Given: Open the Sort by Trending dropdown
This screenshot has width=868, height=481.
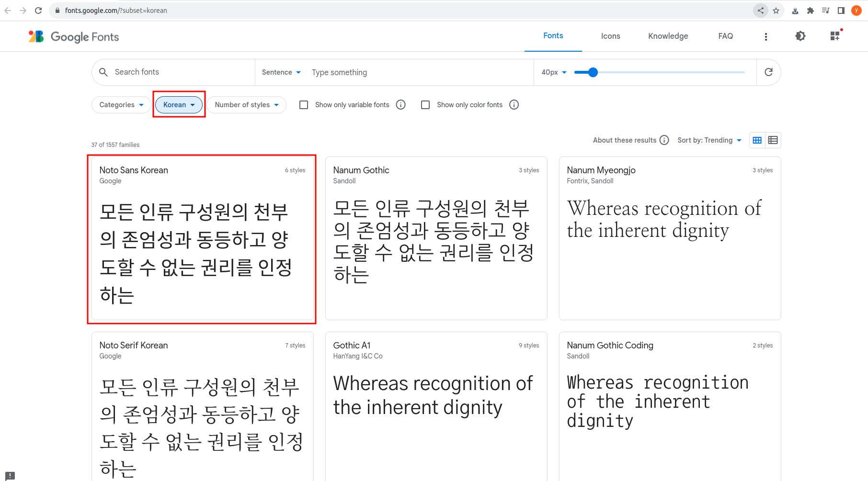Looking at the screenshot, I should pyautogui.click(x=709, y=140).
